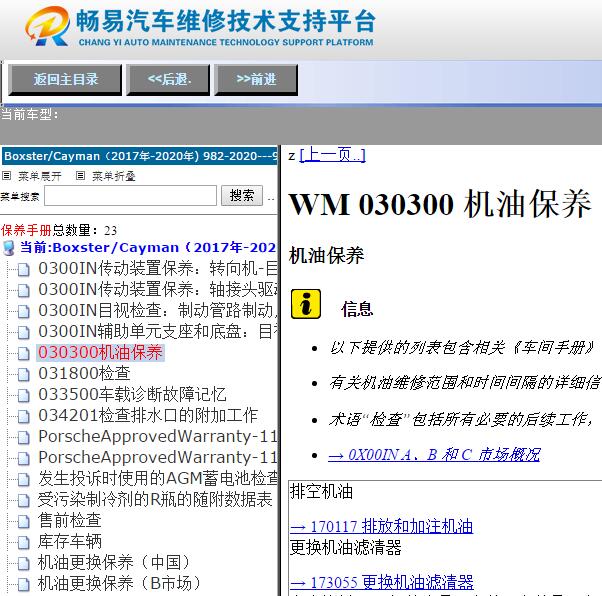Open link 0X00IN A、B 和 C 市场概况

434,455
